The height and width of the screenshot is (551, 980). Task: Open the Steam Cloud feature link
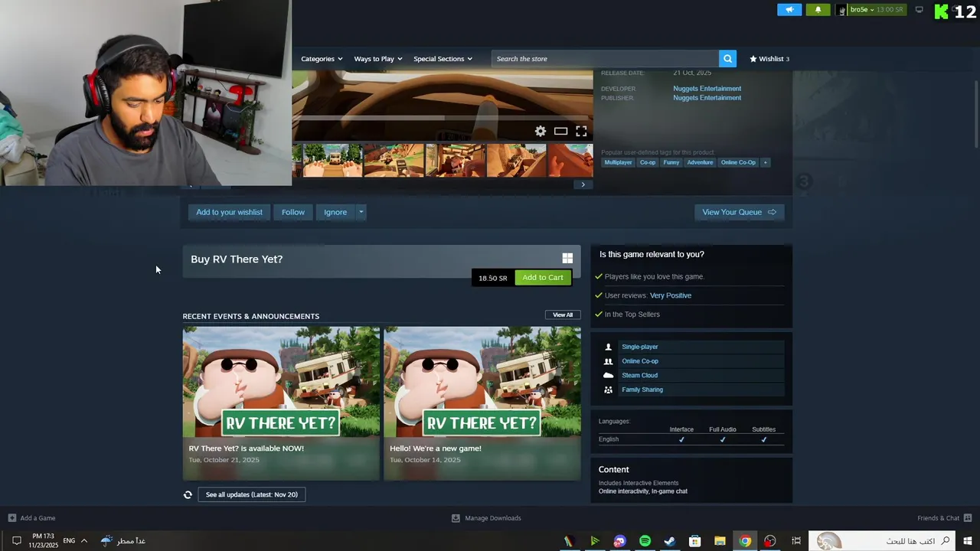click(x=640, y=375)
